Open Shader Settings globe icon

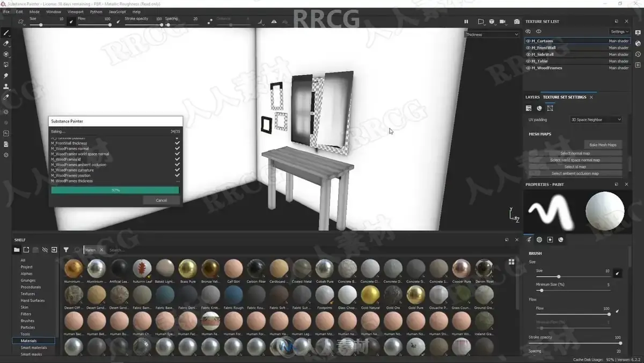click(x=638, y=43)
